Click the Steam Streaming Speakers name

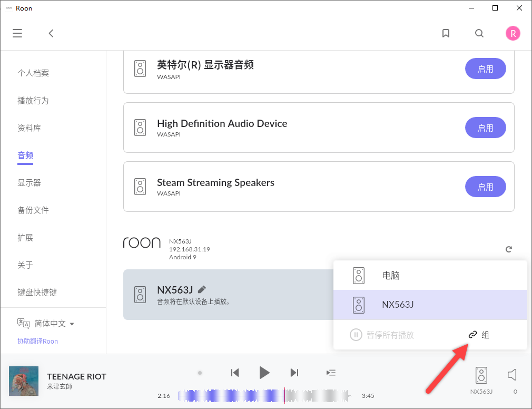point(215,182)
